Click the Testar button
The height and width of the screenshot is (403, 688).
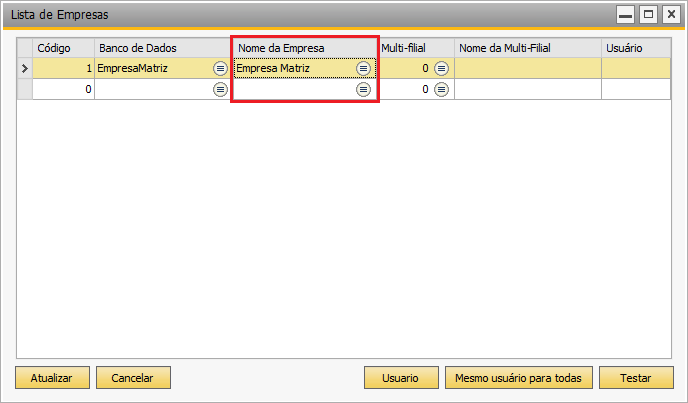pyautogui.click(x=636, y=378)
